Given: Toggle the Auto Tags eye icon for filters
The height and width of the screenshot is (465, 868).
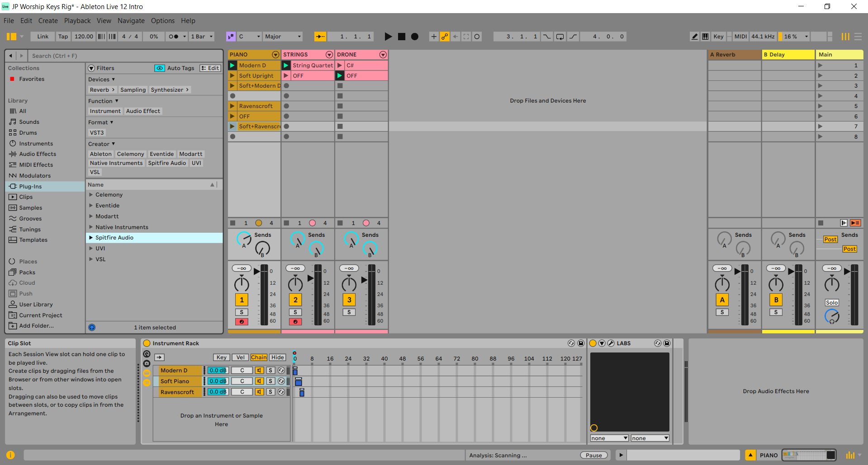Looking at the screenshot, I should [160, 68].
